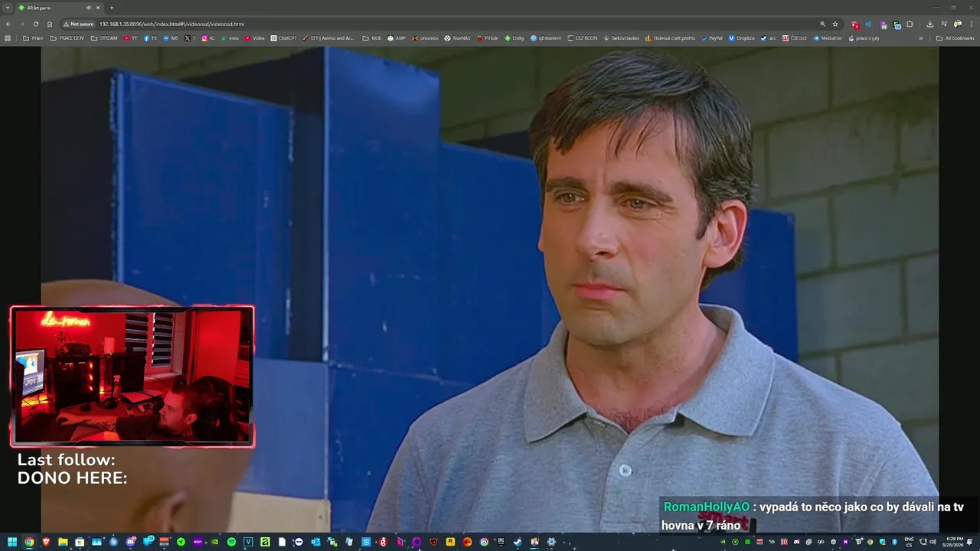Open the MS Messenger bookmark
The height and width of the screenshot is (551, 980).
click(171, 37)
